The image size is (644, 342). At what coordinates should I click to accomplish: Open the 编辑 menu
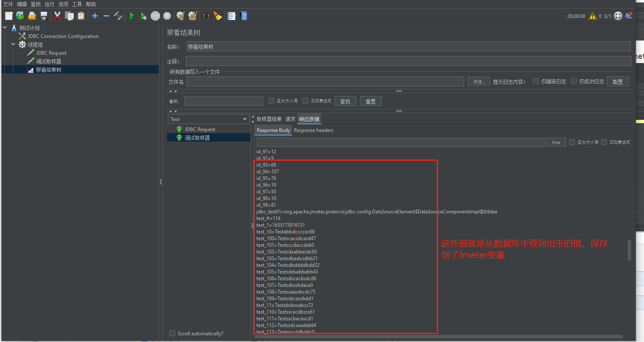pos(22,4)
